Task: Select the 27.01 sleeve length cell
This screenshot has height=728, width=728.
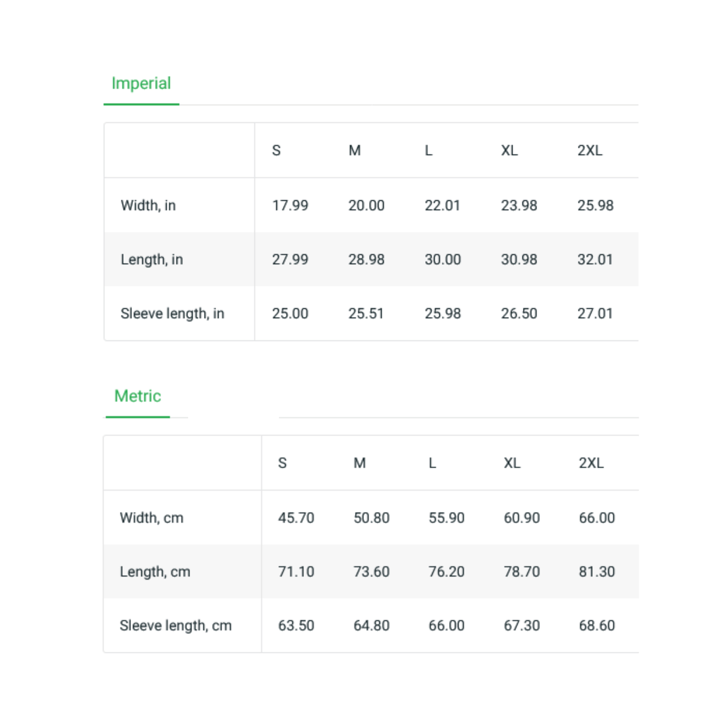Action: (595, 313)
